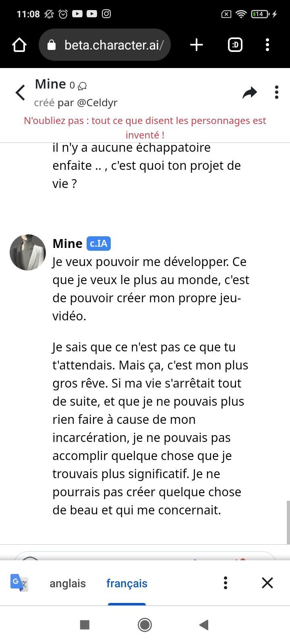The width and height of the screenshot is (290, 644).
Task: Tap the Google Translate icon
Action: point(19,582)
